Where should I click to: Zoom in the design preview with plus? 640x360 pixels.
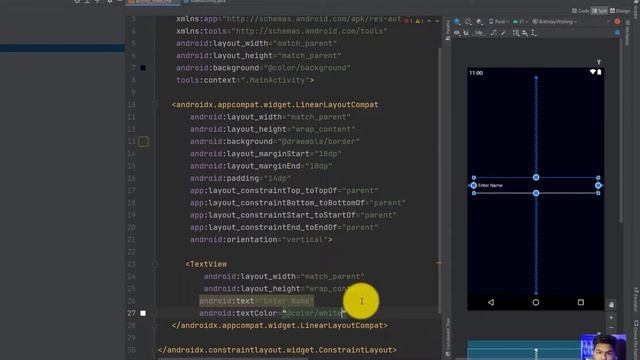[611, 318]
